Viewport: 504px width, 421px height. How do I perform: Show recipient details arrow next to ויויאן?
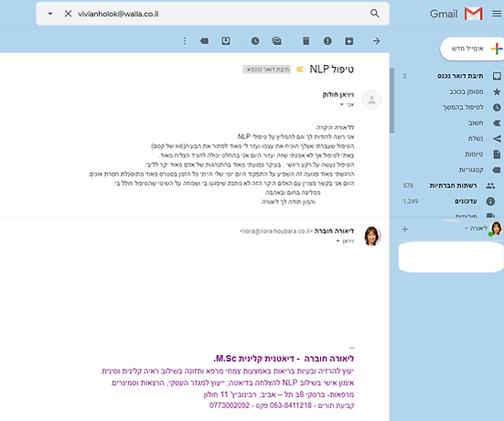click(x=338, y=241)
